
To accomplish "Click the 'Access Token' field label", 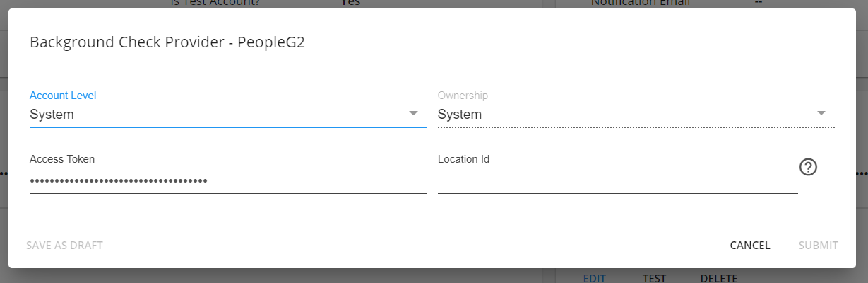I will point(62,159).
